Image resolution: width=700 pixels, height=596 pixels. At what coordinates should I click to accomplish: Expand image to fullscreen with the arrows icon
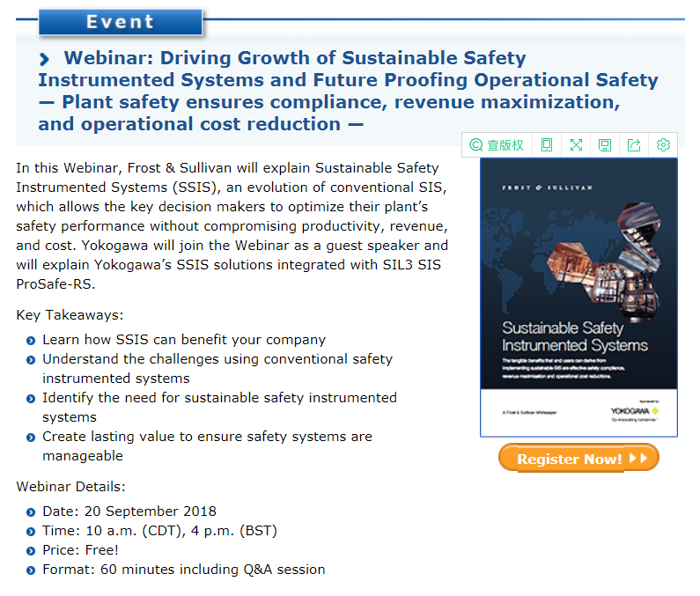click(576, 145)
